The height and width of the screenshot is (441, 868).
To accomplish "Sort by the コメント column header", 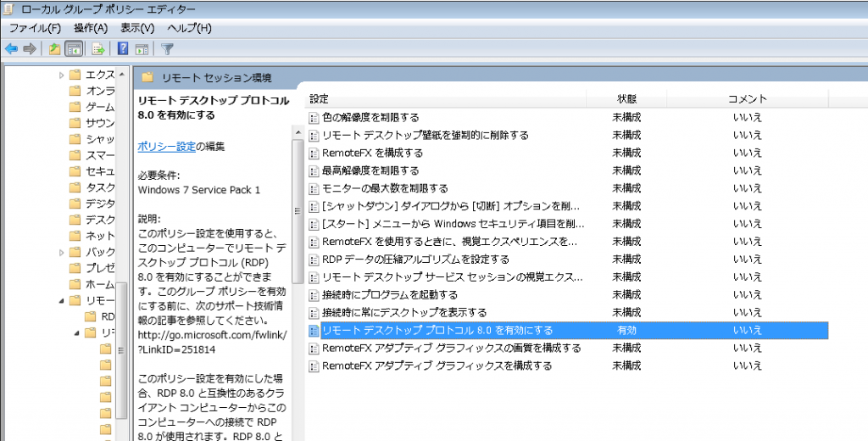I will click(x=748, y=99).
